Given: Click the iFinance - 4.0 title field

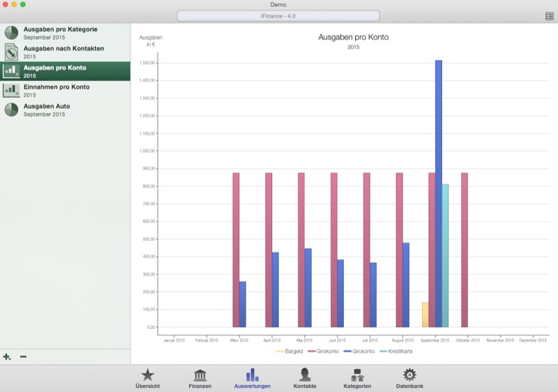Looking at the screenshot, I should [x=278, y=16].
